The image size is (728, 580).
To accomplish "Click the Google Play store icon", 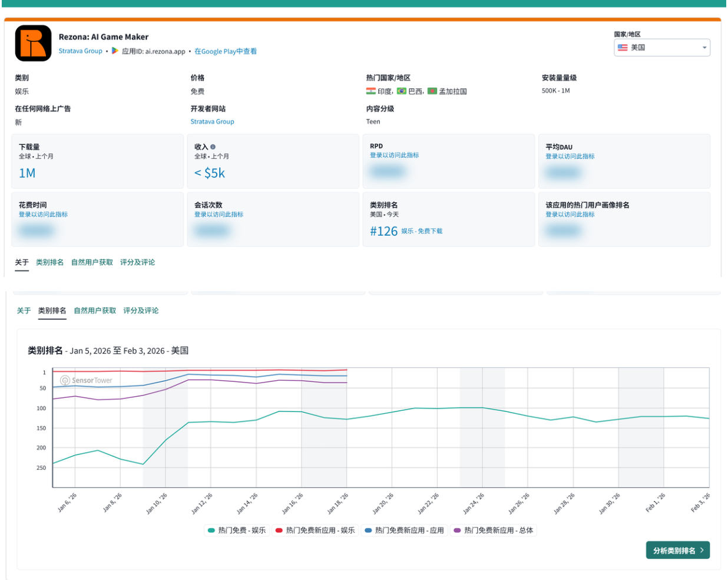I will click(115, 51).
